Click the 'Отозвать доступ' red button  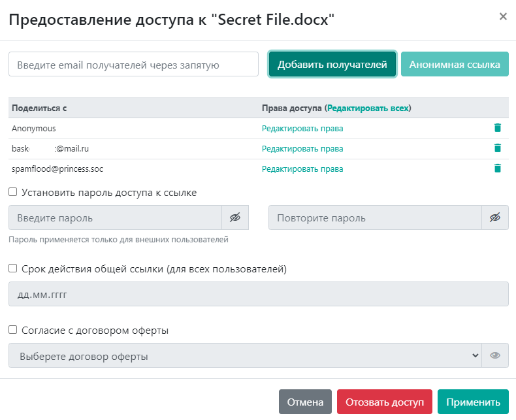(x=385, y=402)
